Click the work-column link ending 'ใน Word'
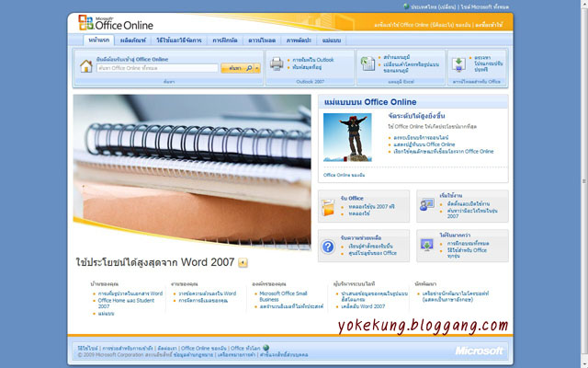588x368 pixels. point(208,293)
